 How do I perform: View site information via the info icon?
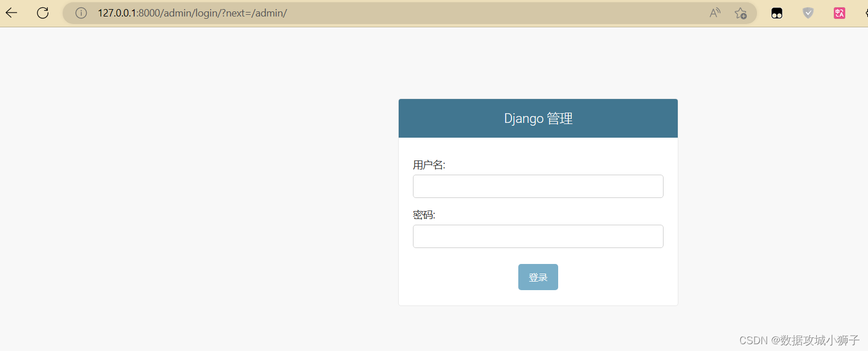pyautogui.click(x=81, y=13)
